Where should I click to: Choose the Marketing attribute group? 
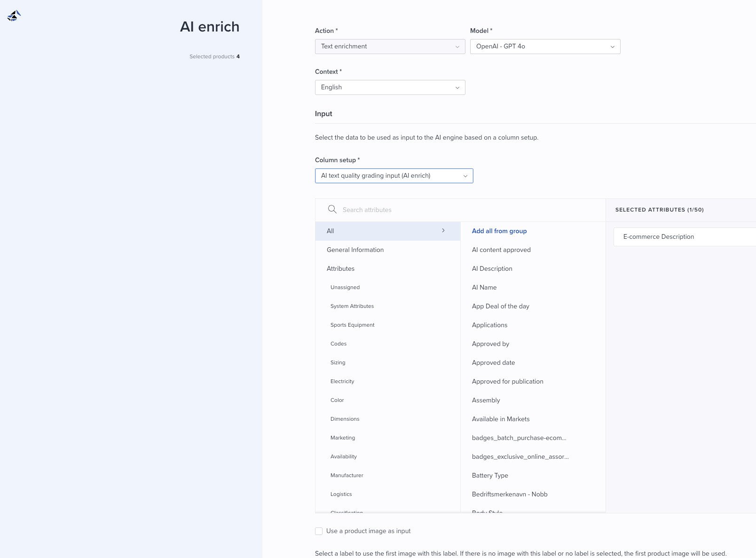click(x=342, y=438)
